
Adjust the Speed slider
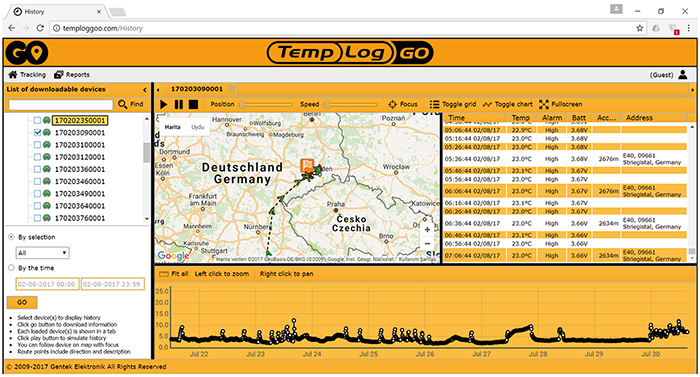click(x=351, y=105)
